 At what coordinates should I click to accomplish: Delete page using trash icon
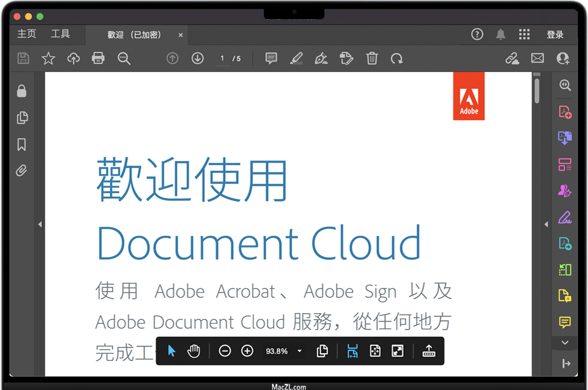point(372,58)
